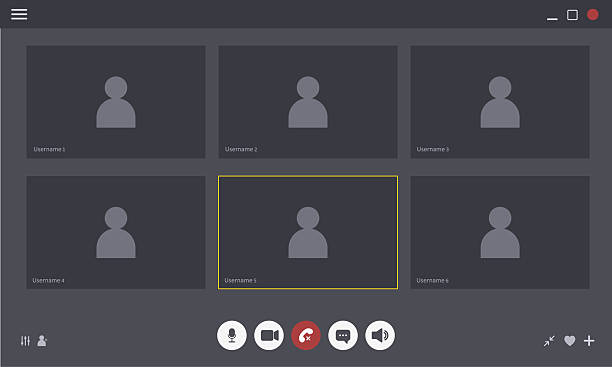Click the 'Username 4' name label

pos(48,280)
